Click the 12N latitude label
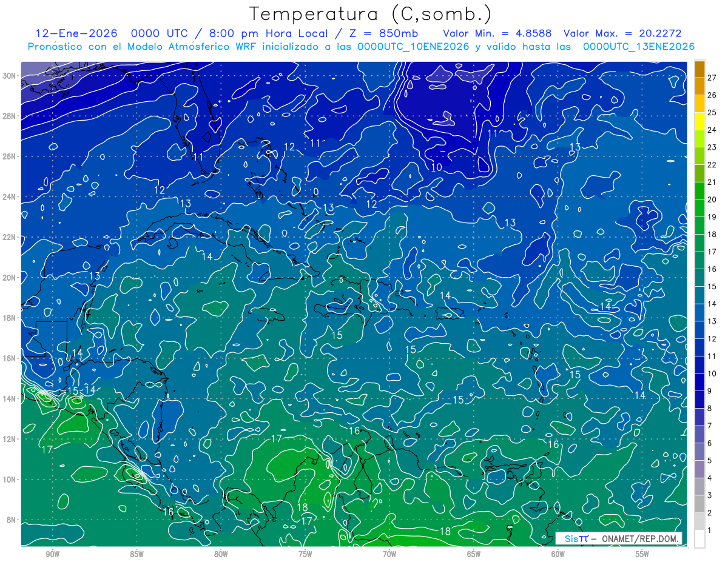 click(10, 439)
